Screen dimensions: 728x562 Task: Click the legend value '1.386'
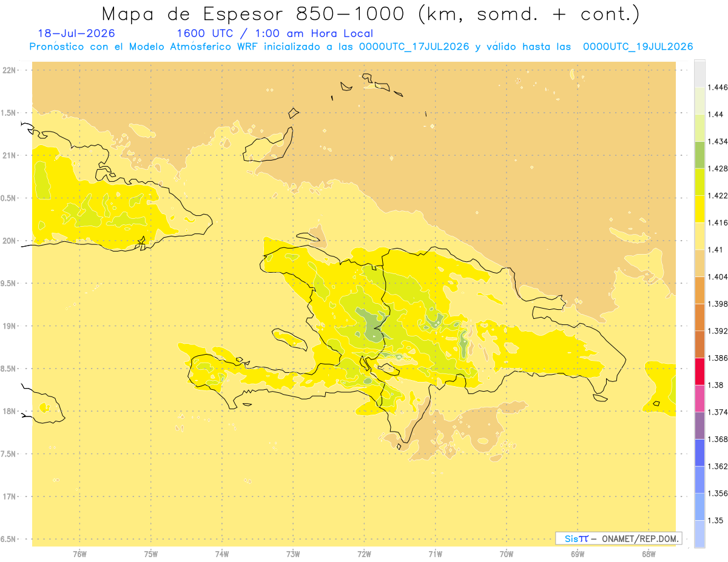pyautogui.click(x=718, y=358)
